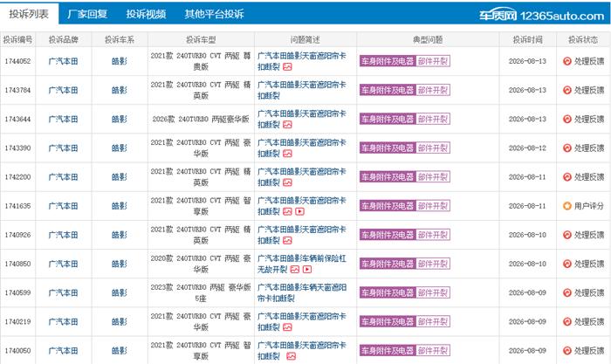Click model text 2020款 240TURBO CVT 两驱 豪华版

click(x=201, y=264)
